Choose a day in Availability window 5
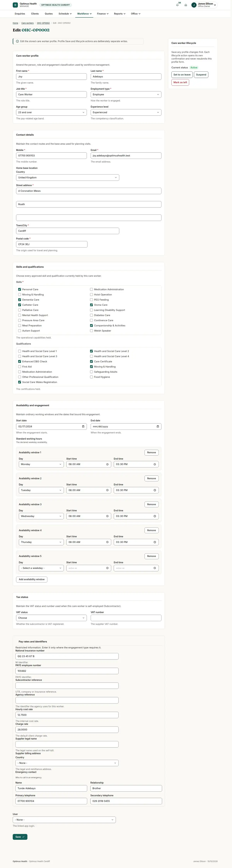This screenshot has width=232, height=868. pyautogui.click(x=41, y=568)
